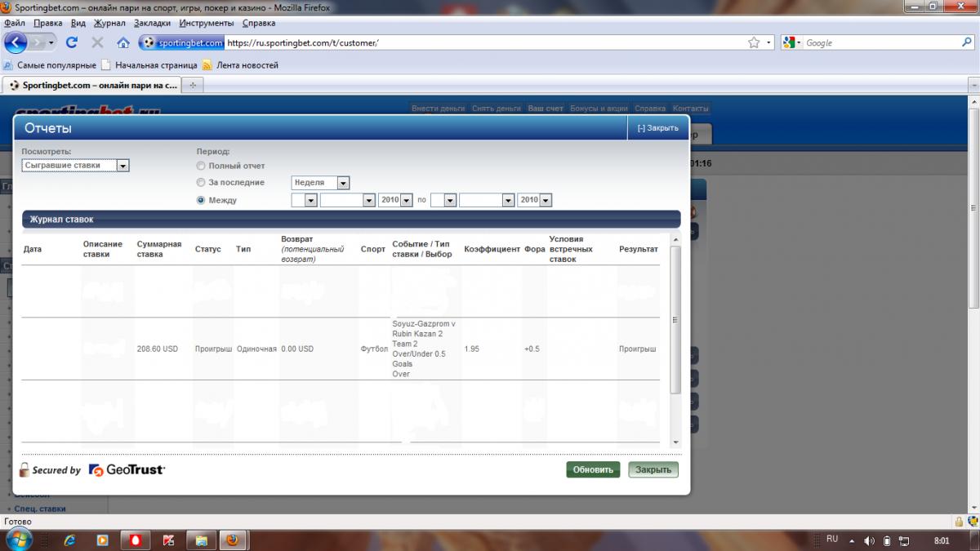This screenshot has width=980, height=551.
Task: Open the start day dropdown
Action: (304, 200)
